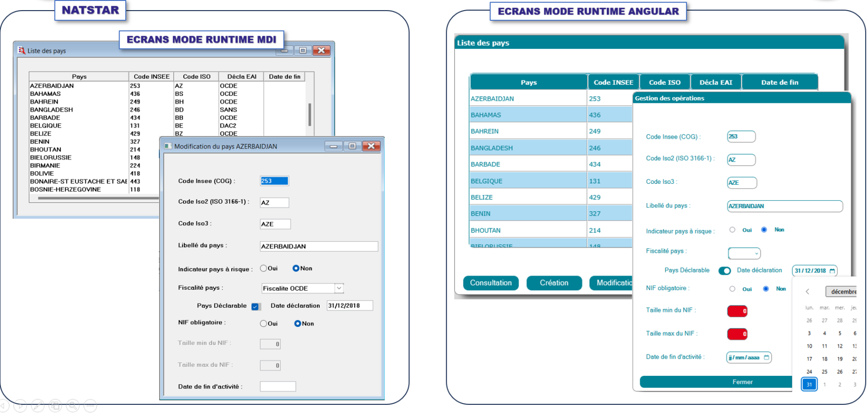This screenshot has width=868, height=414.
Task: Click the Consultation button
Action: tap(491, 283)
